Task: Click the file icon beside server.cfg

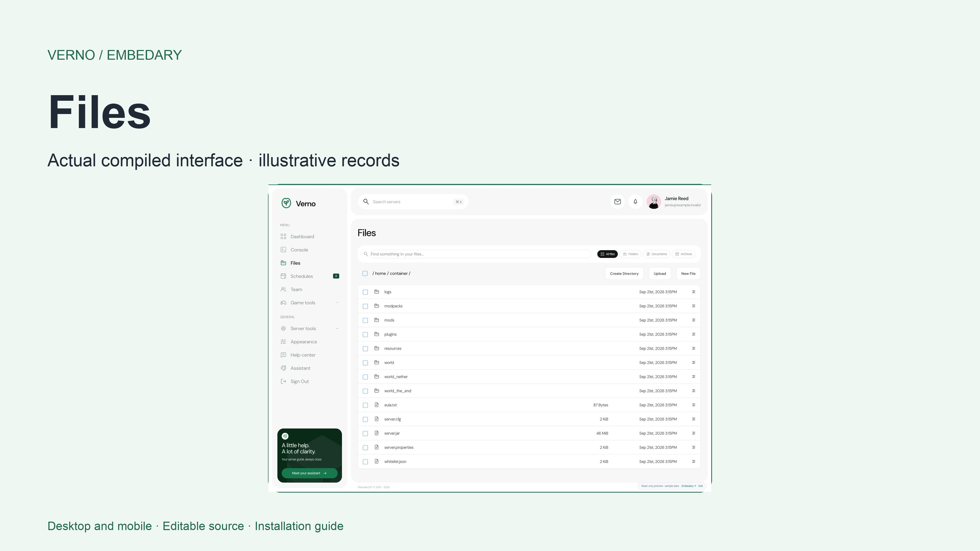Action: pos(377,419)
